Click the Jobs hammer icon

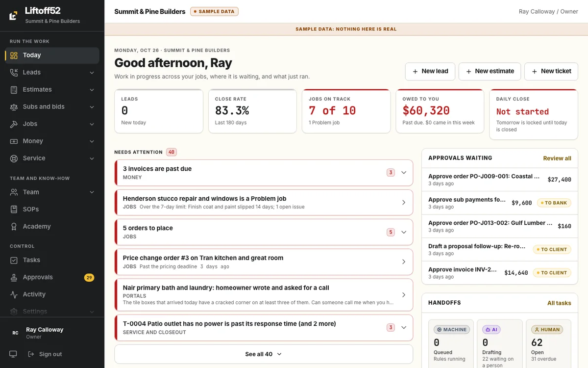[x=14, y=124]
